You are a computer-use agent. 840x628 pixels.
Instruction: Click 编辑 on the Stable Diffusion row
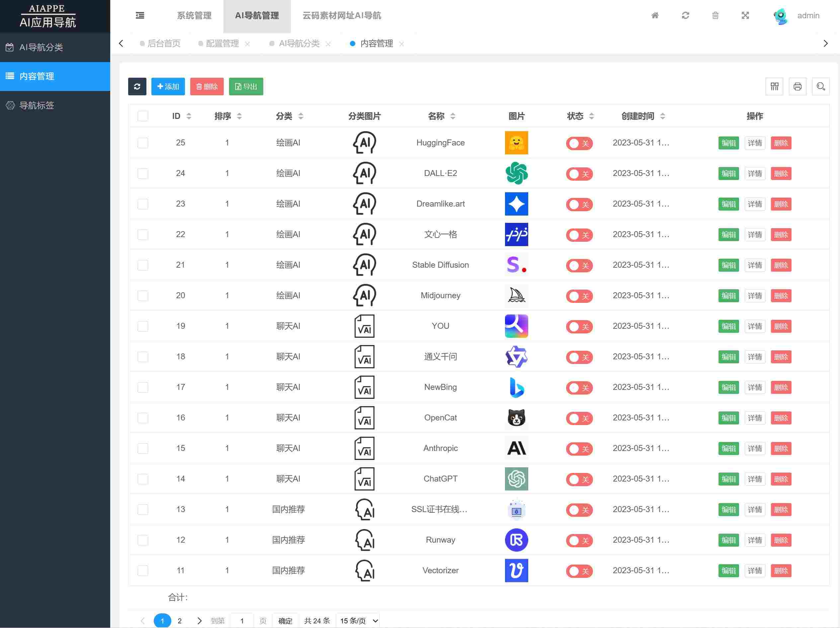pos(728,265)
